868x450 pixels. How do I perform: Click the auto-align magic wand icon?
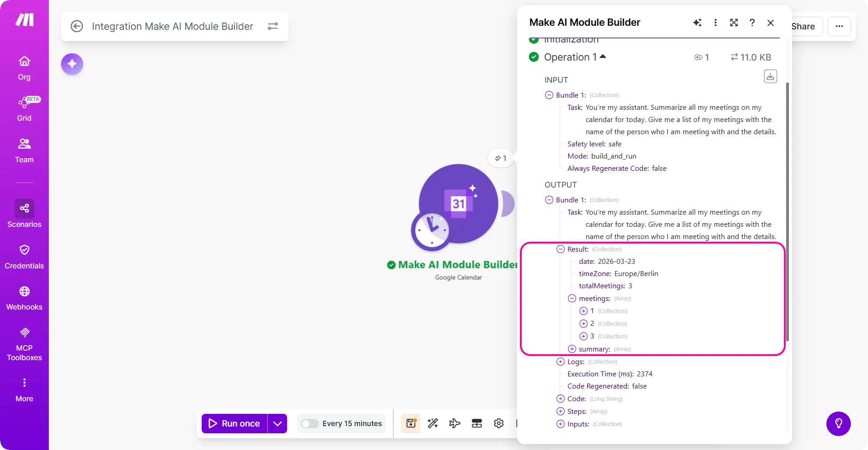(x=433, y=423)
